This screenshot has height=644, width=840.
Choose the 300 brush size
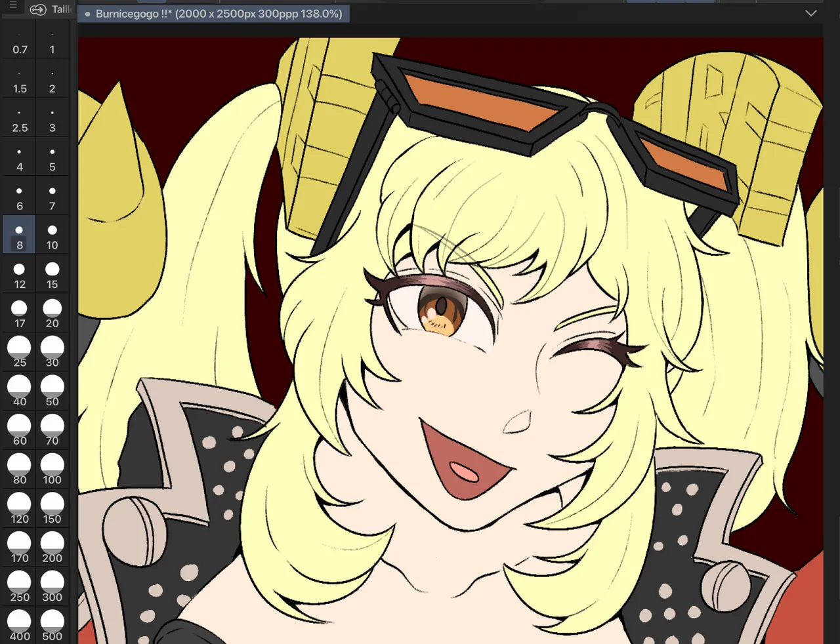[x=52, y=587]
